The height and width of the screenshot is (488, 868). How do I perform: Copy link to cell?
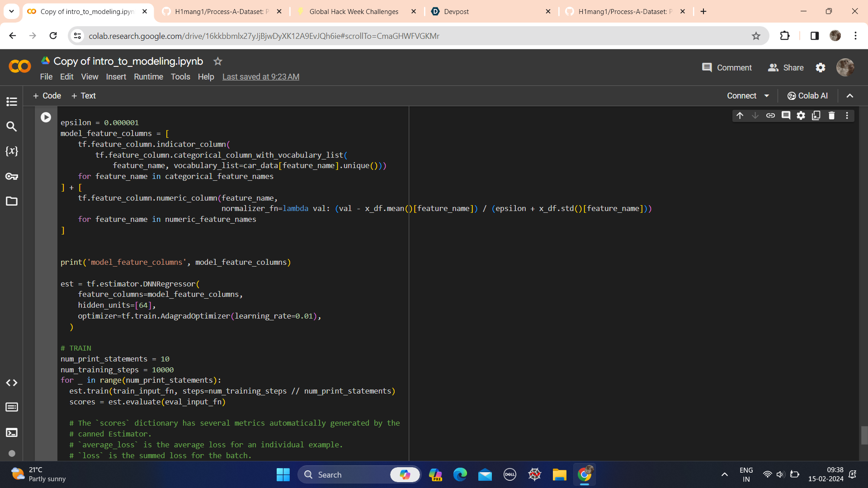tap(770, 116)
